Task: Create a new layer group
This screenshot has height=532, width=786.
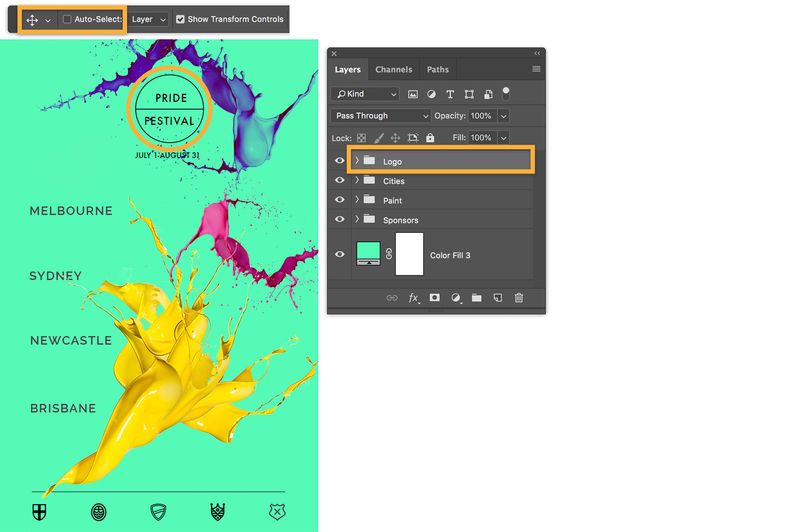Action: (x=476, y=298)
